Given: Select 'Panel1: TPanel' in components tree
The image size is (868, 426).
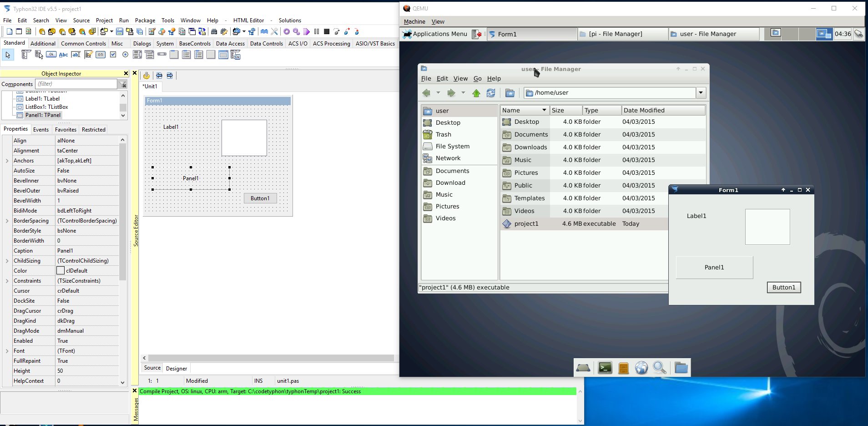Looking at the screenshot, I should [43, 115].
